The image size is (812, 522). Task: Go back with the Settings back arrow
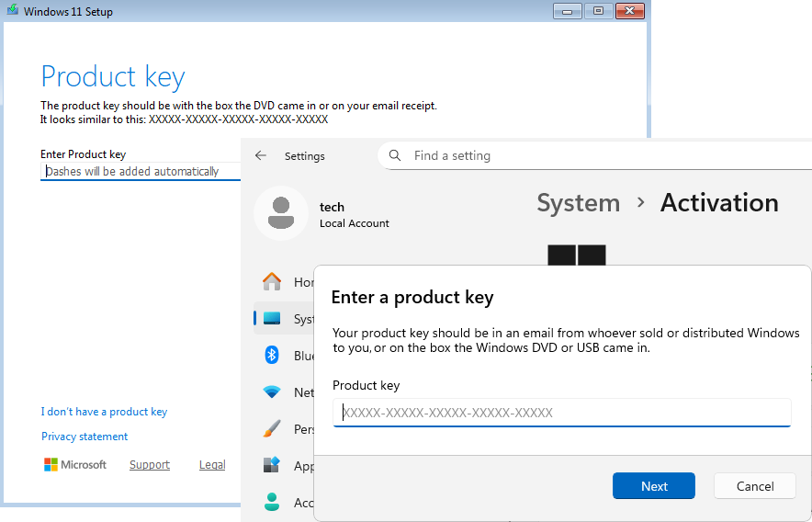(x=261, y=155)
